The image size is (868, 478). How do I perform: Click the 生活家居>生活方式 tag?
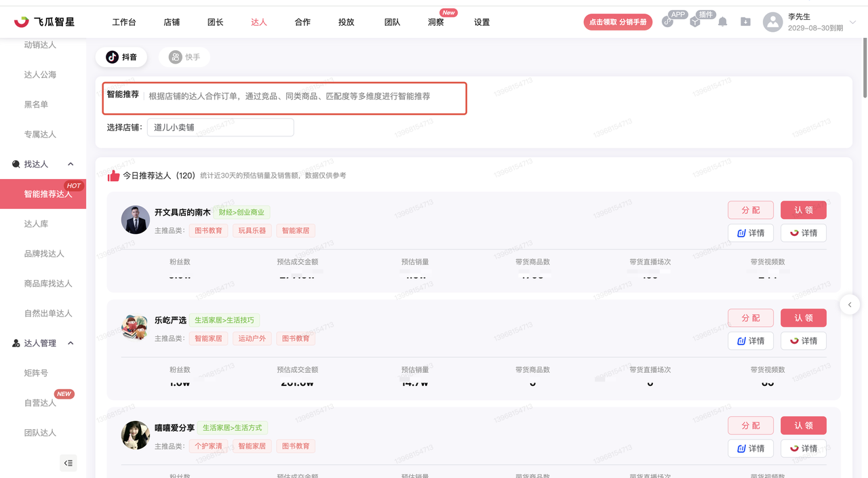(x=233, y=428)
